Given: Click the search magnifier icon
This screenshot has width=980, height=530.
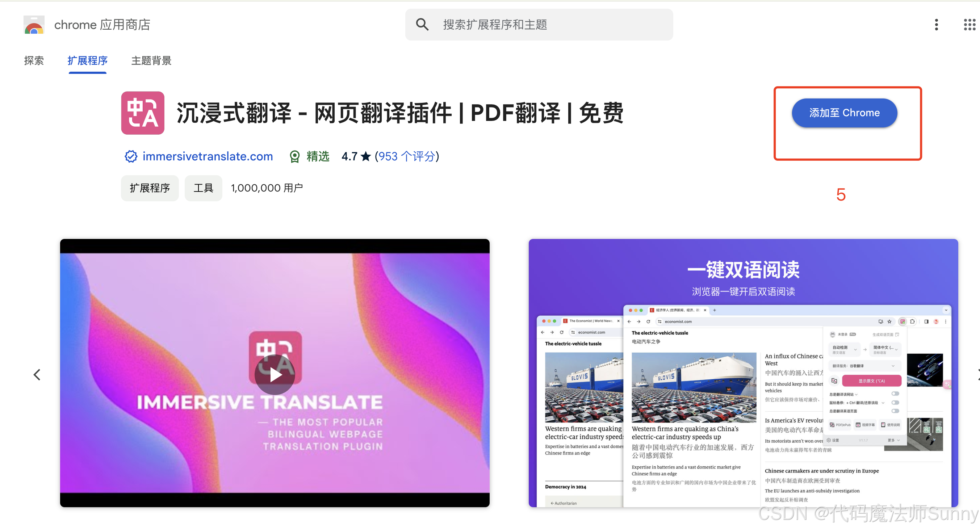Looking at the screenshot, I should point(422,25).
